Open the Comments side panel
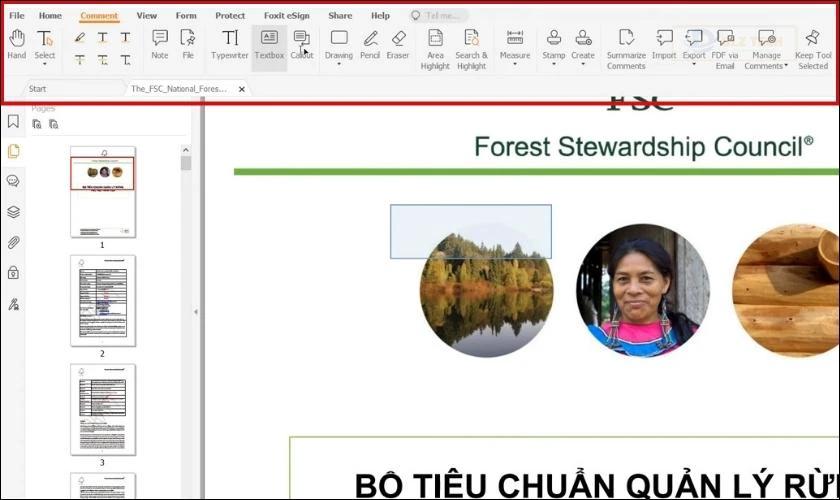This screenshot has height=500, width=840. (13, 181)
